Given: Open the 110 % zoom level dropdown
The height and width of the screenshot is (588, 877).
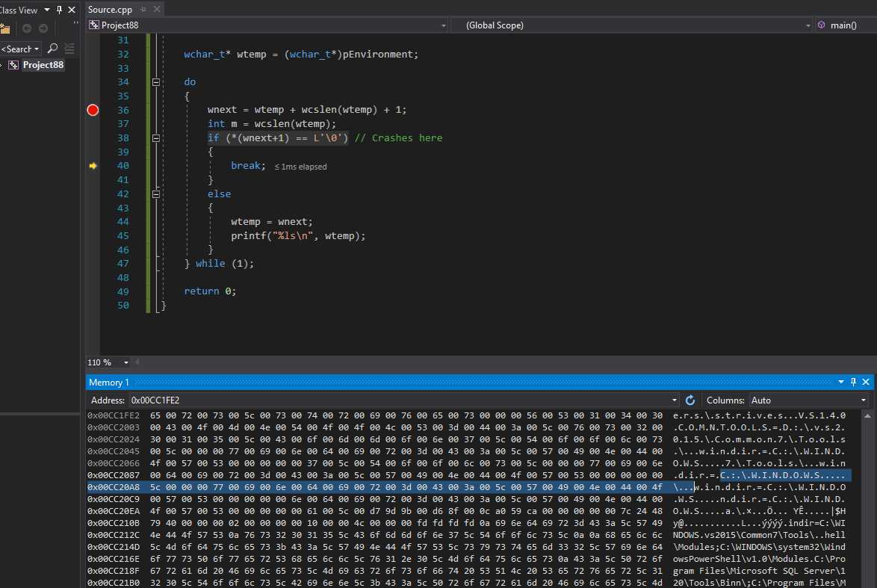Looking at the screenshot, I should (125, 362).
